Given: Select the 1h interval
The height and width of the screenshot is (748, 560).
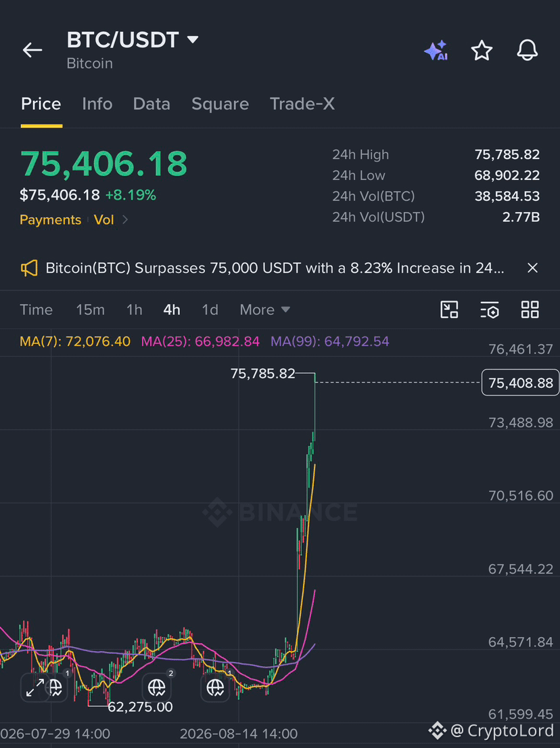Looking at the screenshot, I should tap(135, 310).
